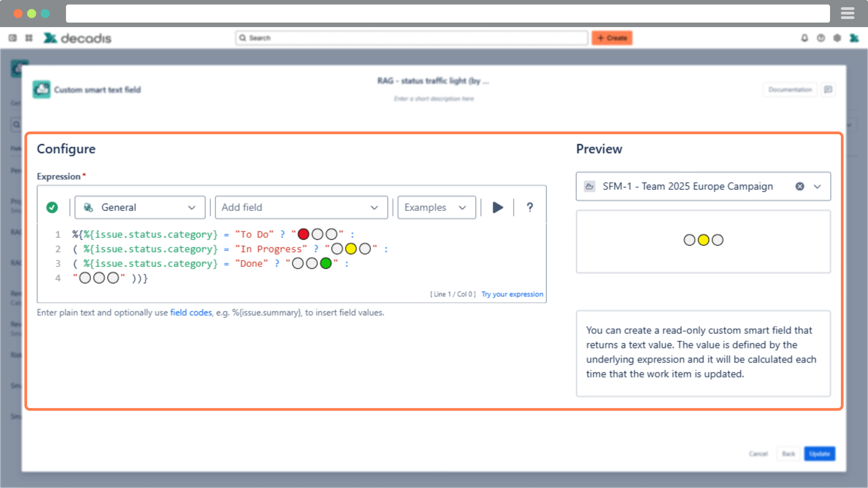Open the settings gear in header
Screen dimensions: 868x488
pyautogui.click(x=837, y=38)
